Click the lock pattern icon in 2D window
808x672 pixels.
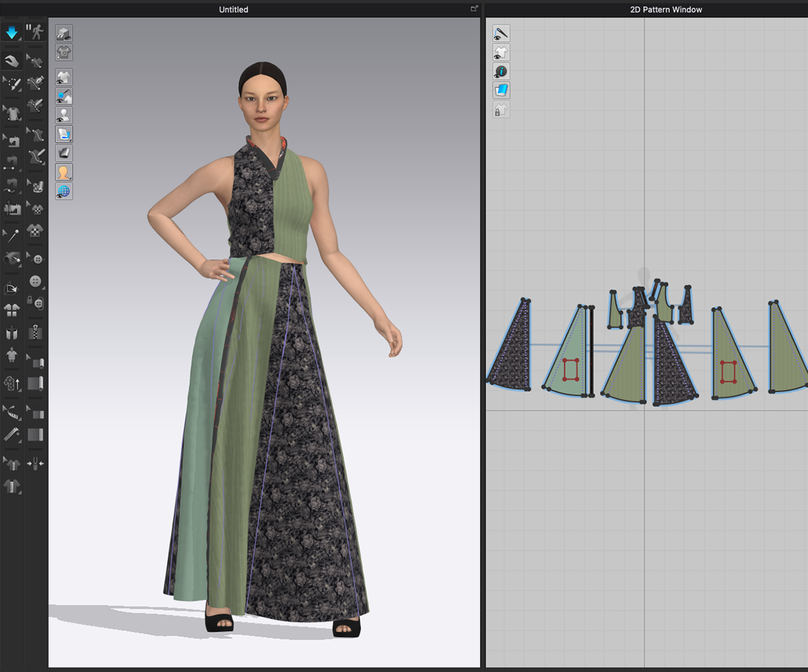[501, 110]
